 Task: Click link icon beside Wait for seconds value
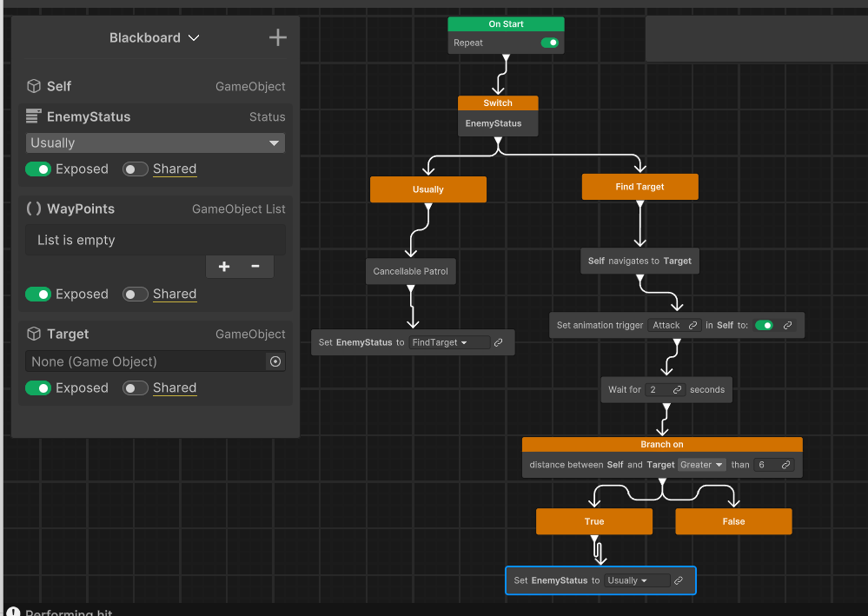coord(677,390)
